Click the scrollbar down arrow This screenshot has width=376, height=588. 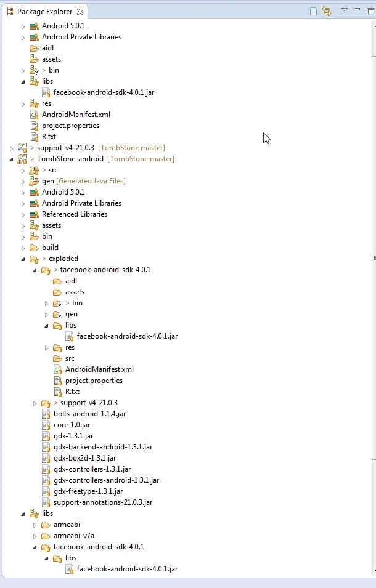pyautogui.click(x=374, y=571)
